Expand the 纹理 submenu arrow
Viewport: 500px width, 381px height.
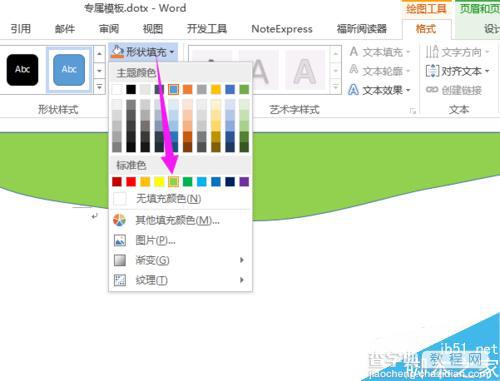(x=242, y=280)
